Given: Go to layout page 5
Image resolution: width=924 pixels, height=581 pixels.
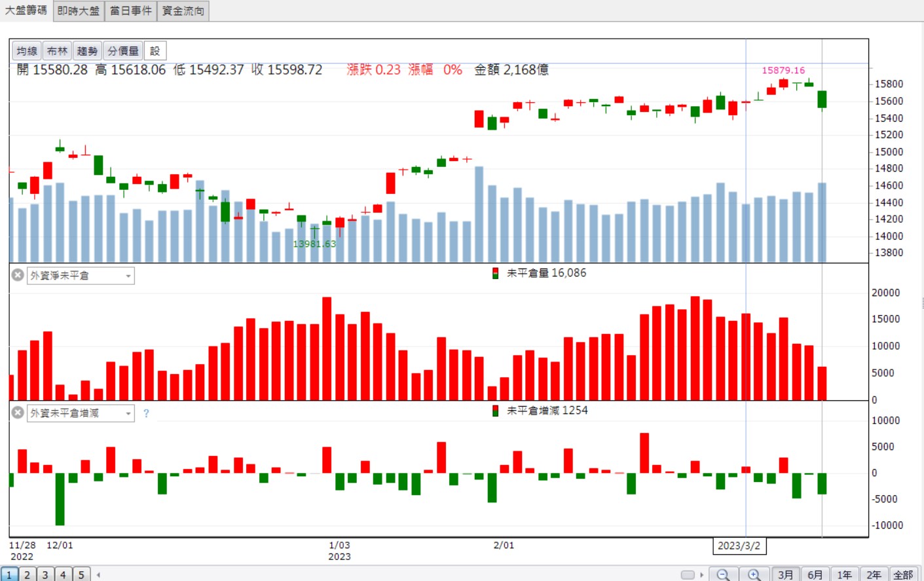Looking at the screenshot, I should point(81,574).
